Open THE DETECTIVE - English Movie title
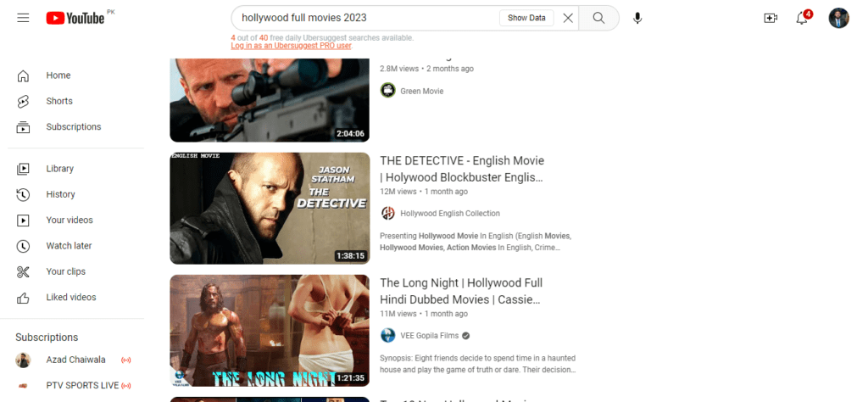Screen dimensions: 868x402 (462, 169)
